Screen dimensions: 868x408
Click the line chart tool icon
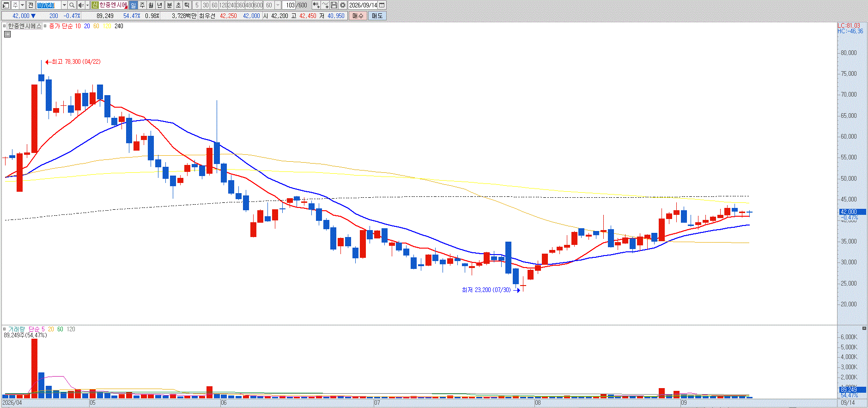(x=325, y=5)
